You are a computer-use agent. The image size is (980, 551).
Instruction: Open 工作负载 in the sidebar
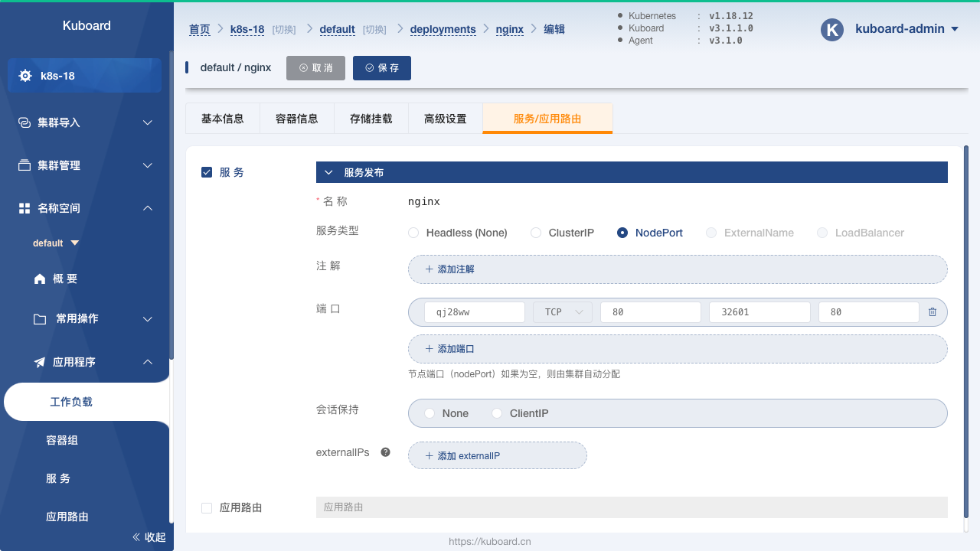click(x=87, y=402)
